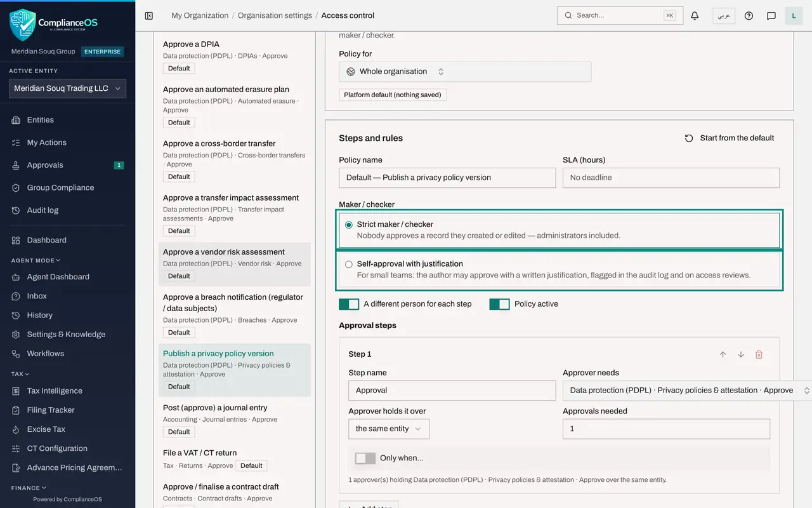Click the History sidebar icon
The width and height of the screenshot is (812, 508).
(x=16, y=315)
